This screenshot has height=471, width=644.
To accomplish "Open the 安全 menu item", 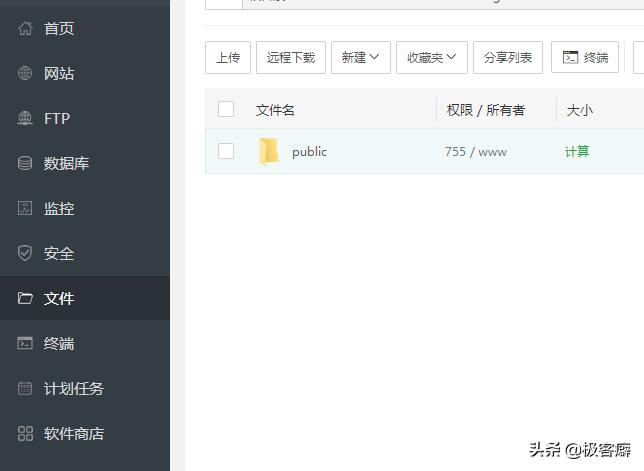I will point(85,253).
